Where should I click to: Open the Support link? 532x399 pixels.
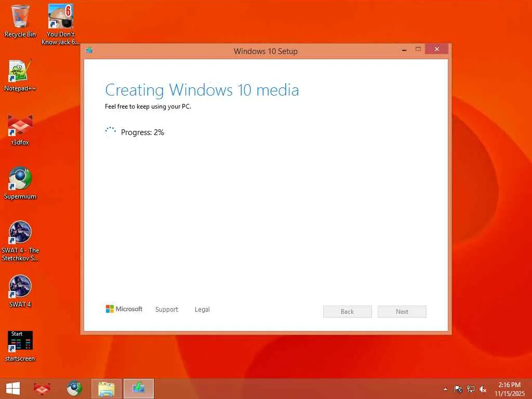point(167,310)
